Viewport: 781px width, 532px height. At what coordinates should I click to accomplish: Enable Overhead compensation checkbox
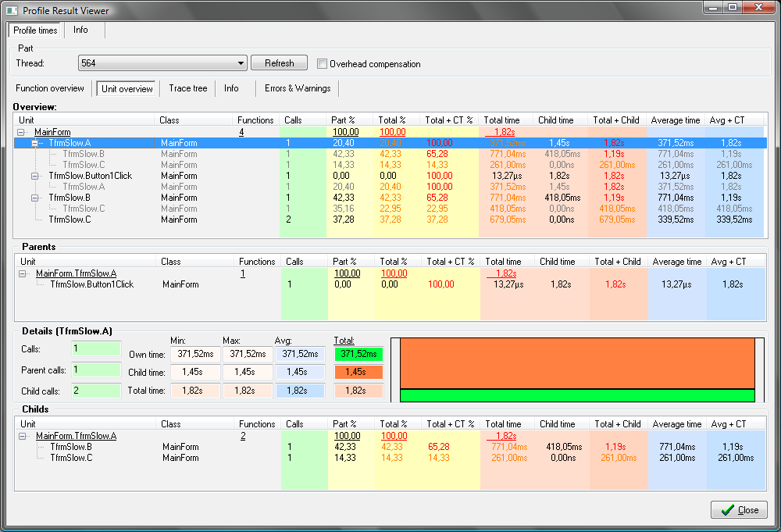[323, 64]
